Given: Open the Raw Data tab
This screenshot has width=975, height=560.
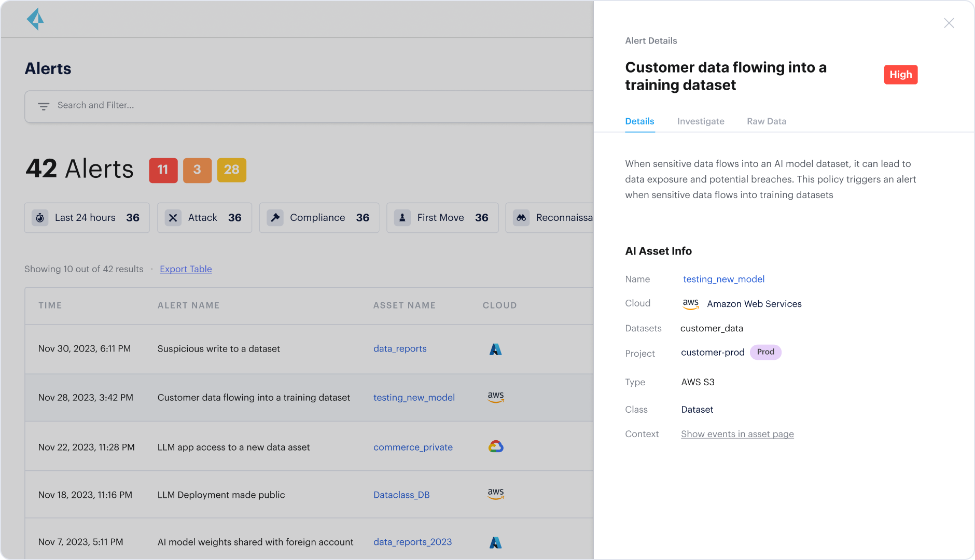Looking at the screenshot, I should tap(766, 121).
